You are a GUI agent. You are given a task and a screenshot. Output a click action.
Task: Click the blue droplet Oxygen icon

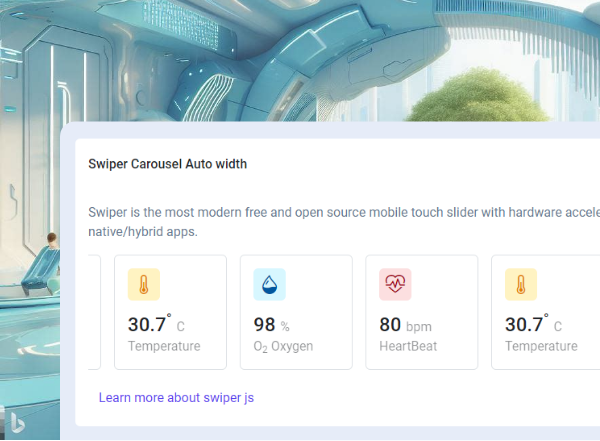[x=269, y=285]
